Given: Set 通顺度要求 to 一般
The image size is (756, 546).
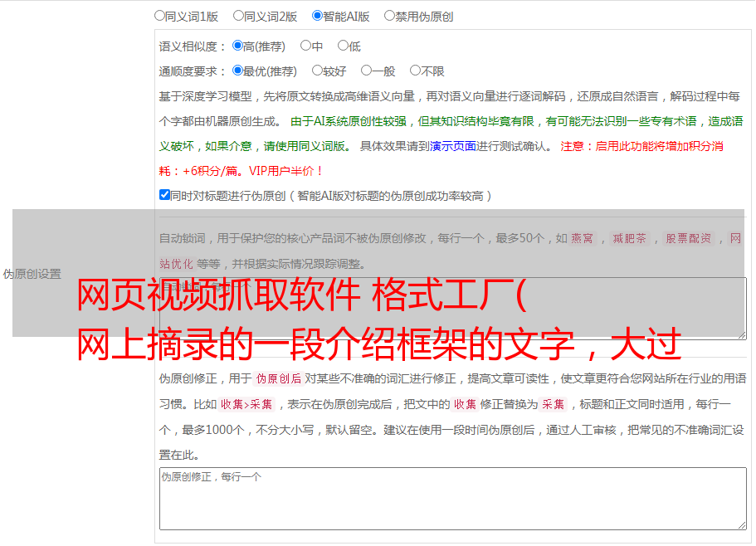Looking at the screenshot, I should [366, 71].
